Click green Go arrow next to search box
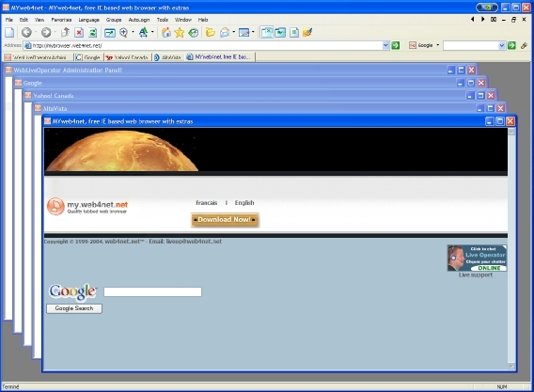 coord(511,45)
